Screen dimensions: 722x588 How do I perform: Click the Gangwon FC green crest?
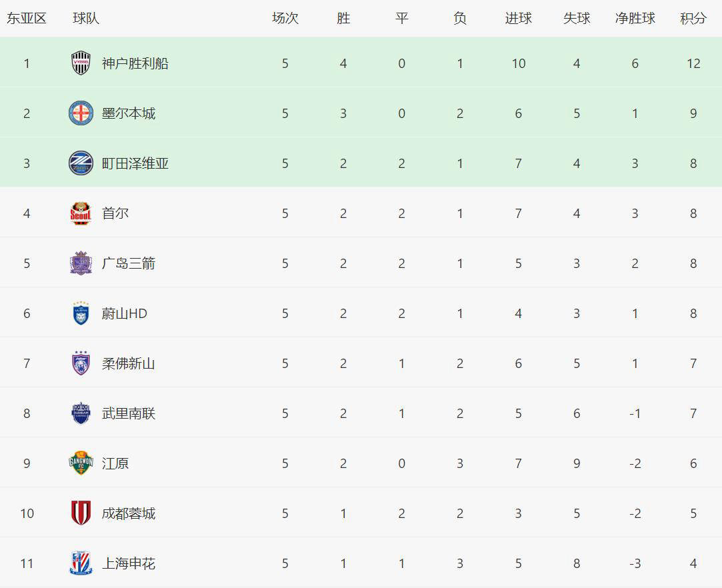(81, 463)
